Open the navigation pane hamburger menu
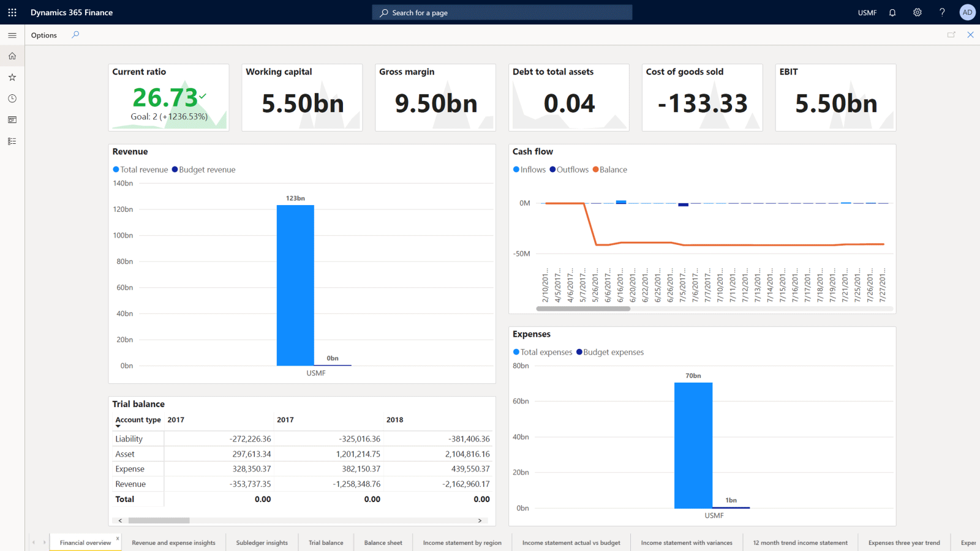The width and height of the screenshot is (980, 551). [12, 35]
